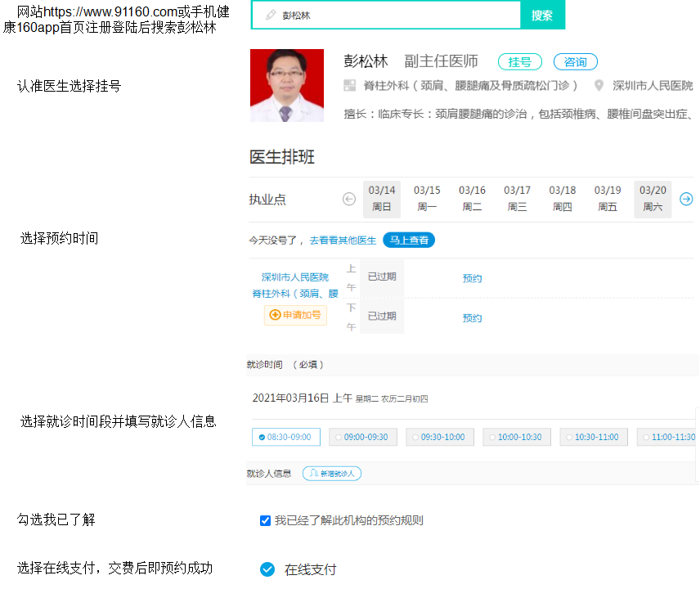
Task: Open the 咨询 consultation button
Action: tap(576, 62)
